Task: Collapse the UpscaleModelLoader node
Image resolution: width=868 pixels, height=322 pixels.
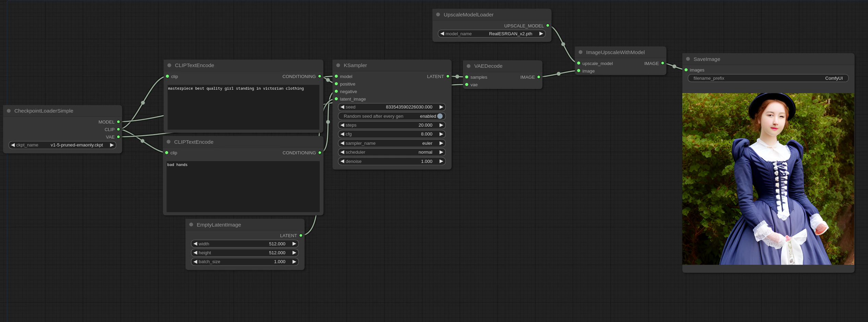Action: 438,14
